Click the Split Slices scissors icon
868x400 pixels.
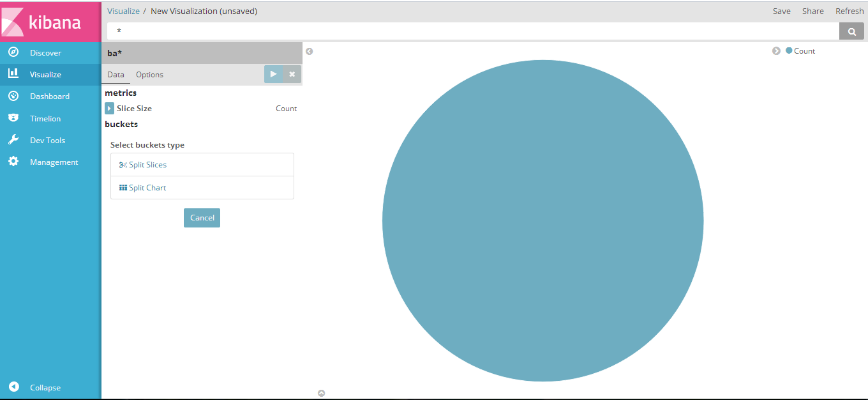[x=123, y=165]
